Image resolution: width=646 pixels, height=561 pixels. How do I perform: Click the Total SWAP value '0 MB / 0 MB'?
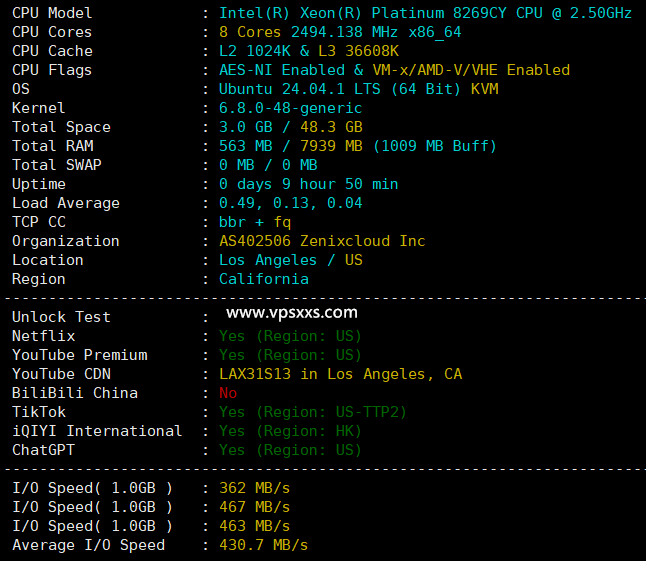(x=268, y=165)
